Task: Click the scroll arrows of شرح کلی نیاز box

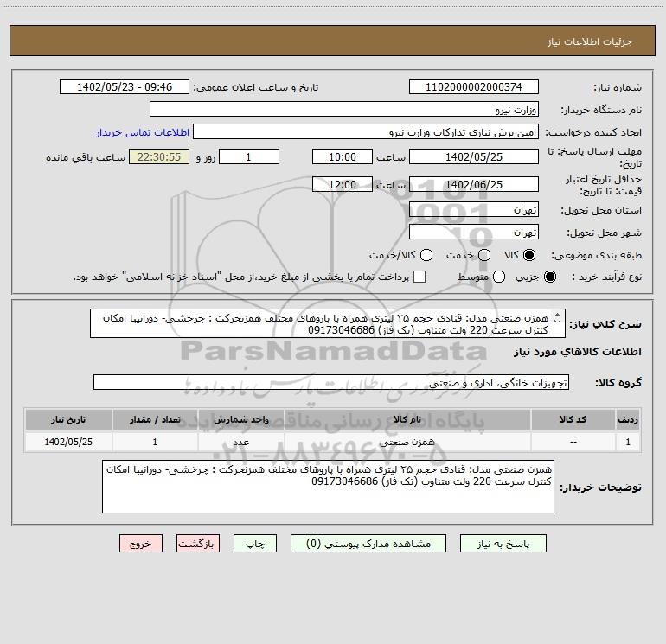Action: coord(558,317)
